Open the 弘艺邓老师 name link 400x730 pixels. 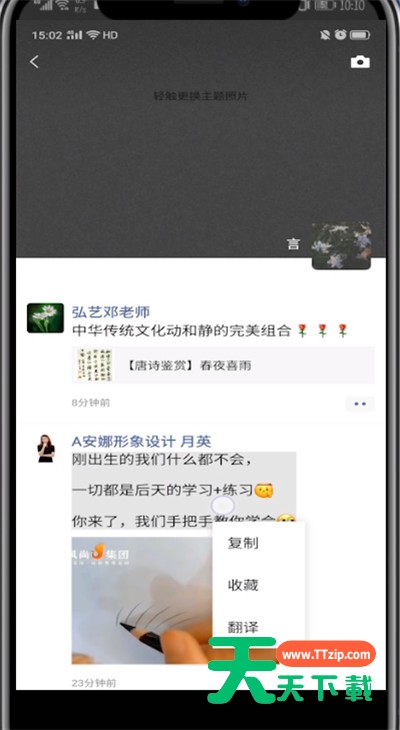(x=111, y=311)
